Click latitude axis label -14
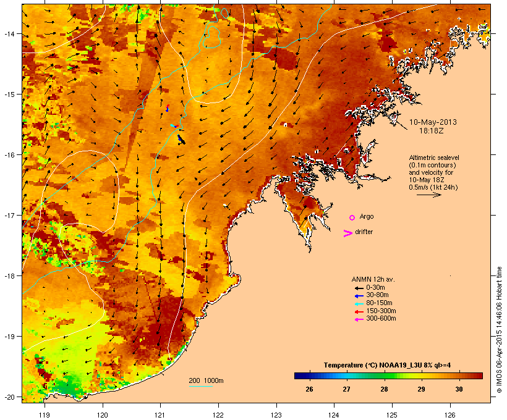507x420 pixels. coord(9,33)
